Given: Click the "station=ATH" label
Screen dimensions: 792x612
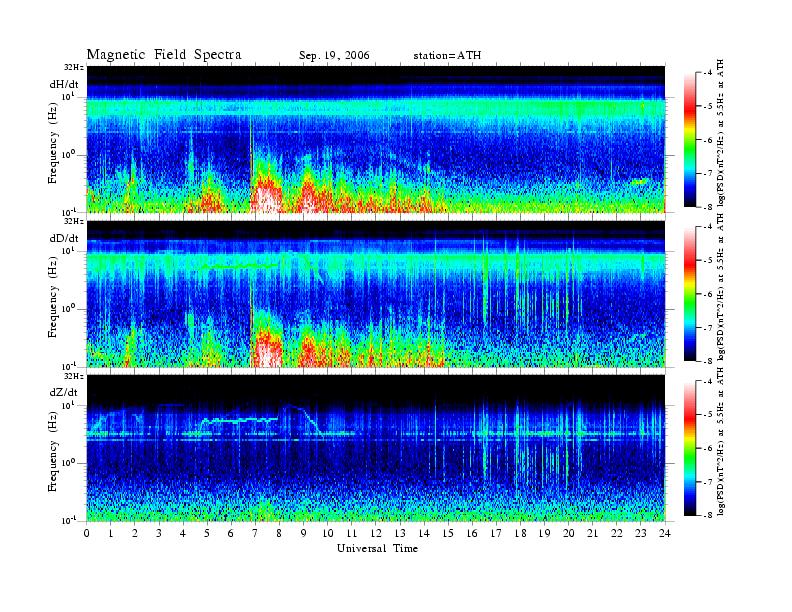Looking at the screenshot, I should (447, 56).
